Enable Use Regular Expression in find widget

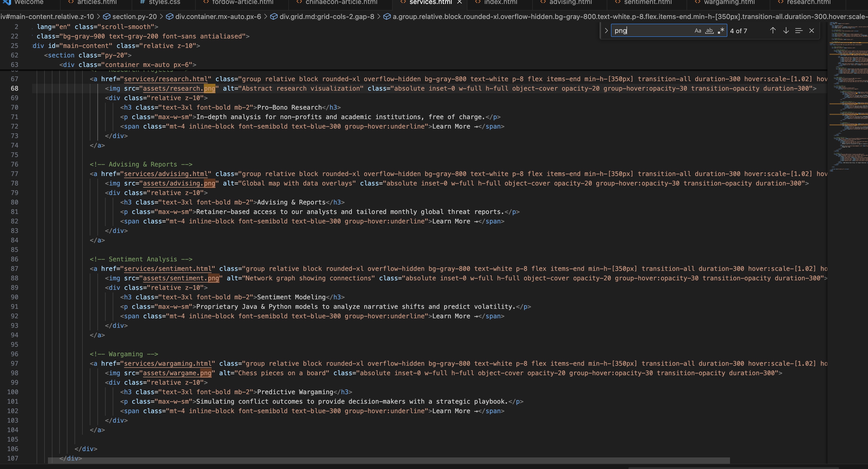point(721,30)
